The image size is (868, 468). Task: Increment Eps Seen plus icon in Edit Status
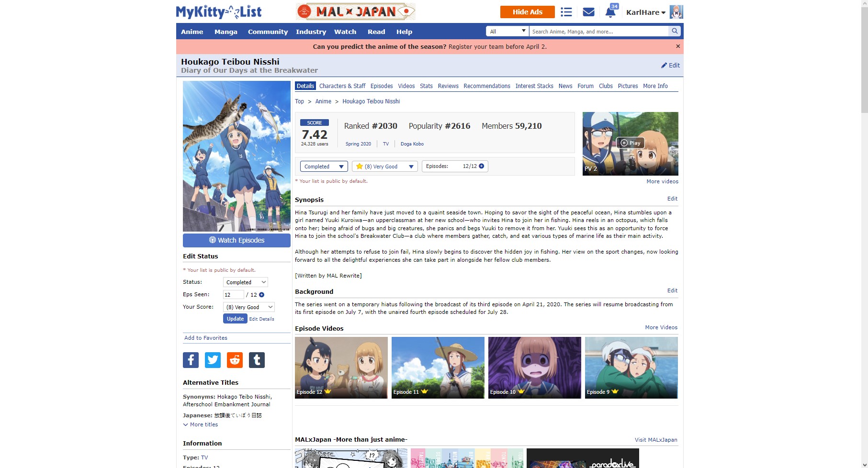261,295
